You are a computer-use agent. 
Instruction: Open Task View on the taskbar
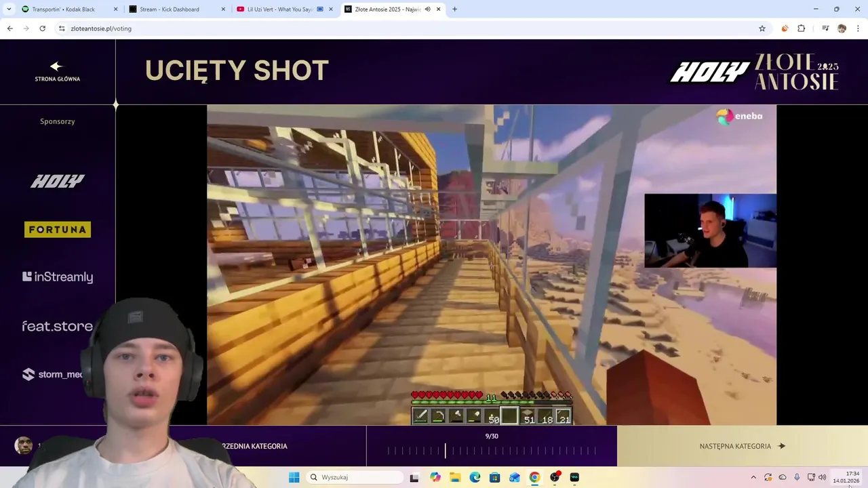[x=414, y=477]
